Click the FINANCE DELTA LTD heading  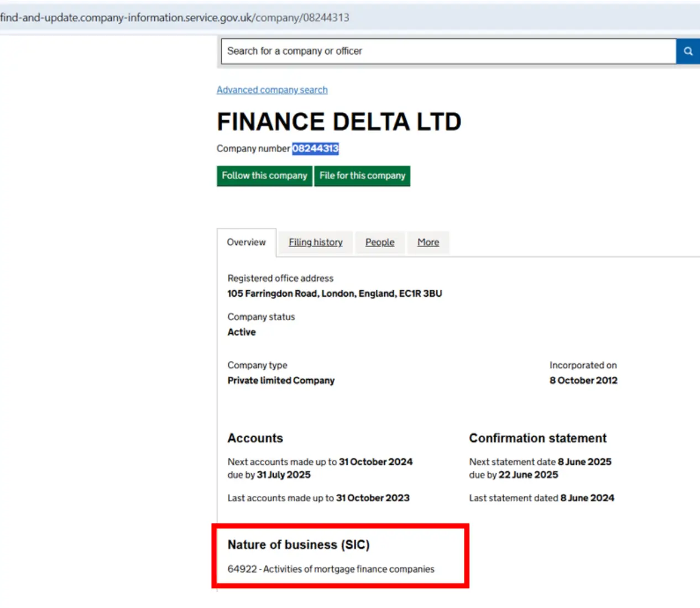tap(339, 122)
